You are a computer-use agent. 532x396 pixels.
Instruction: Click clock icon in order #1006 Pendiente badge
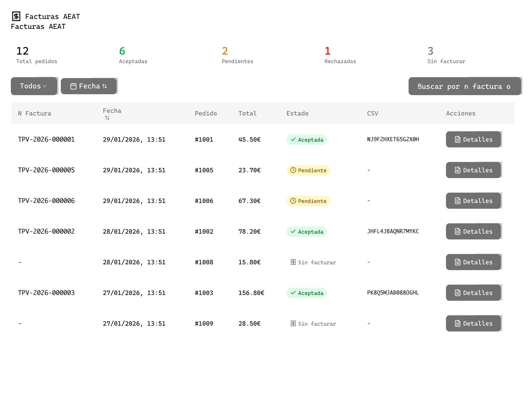click(293, 201)
